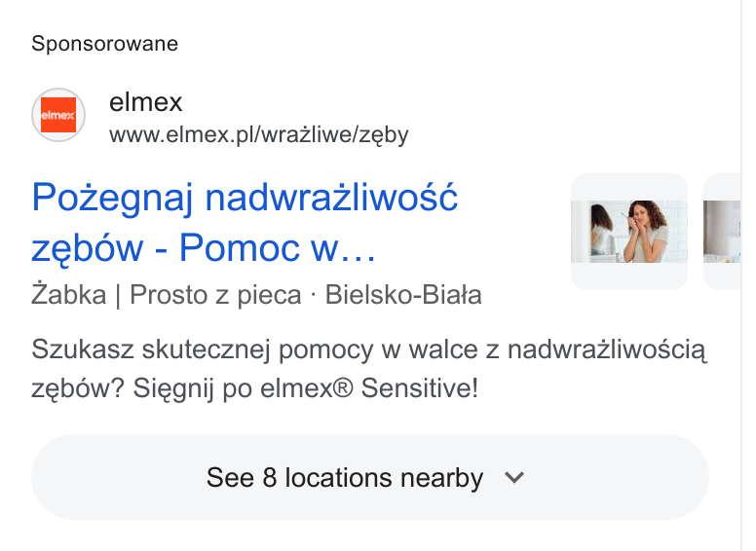The image size is (756, 551).
Task: Open the partially visible second ad image
Action: click(722, 232)
